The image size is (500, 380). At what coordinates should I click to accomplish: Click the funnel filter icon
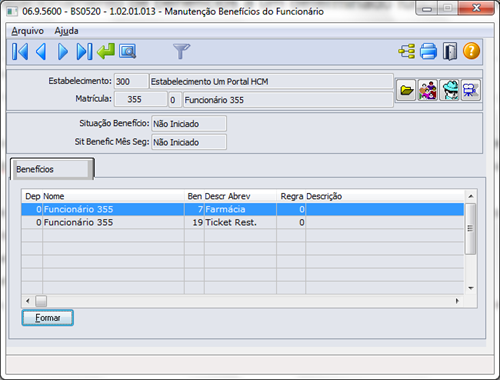(181, 52)
